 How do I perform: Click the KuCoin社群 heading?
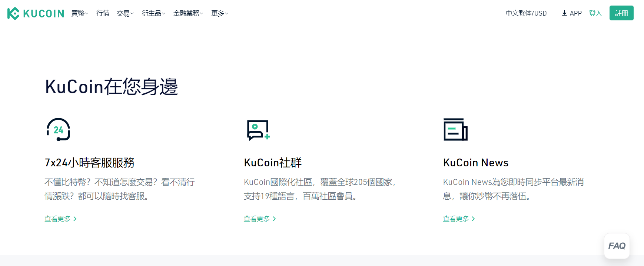273,163
